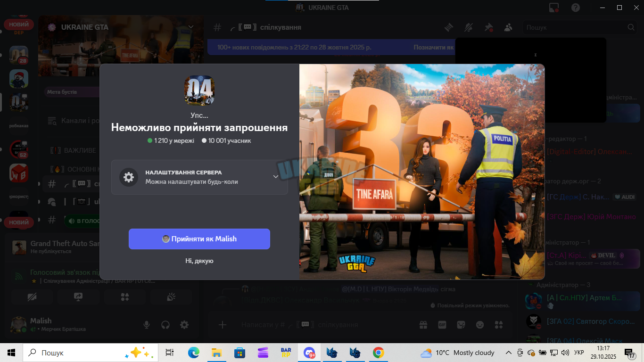Open 'Канали і ролі' browse entry
The width and height of the screenshot is (644, 362).
point(73,121)
